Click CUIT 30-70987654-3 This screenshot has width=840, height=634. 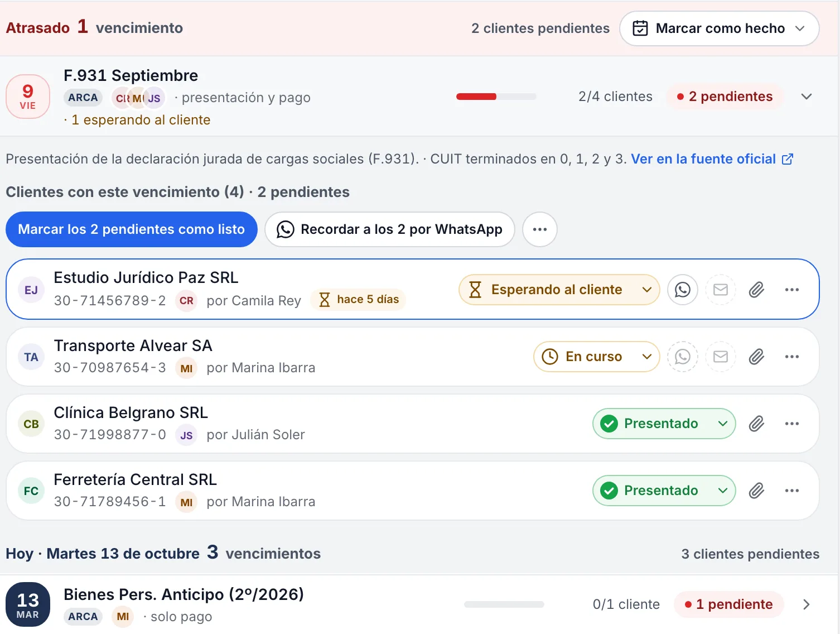coord(110,368)
